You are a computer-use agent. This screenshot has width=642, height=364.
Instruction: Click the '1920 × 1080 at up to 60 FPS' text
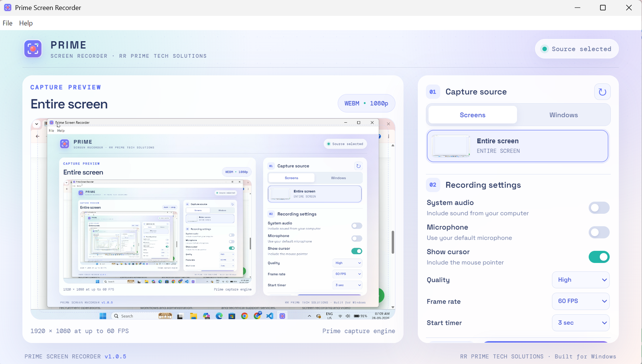[x=79, y=331]
